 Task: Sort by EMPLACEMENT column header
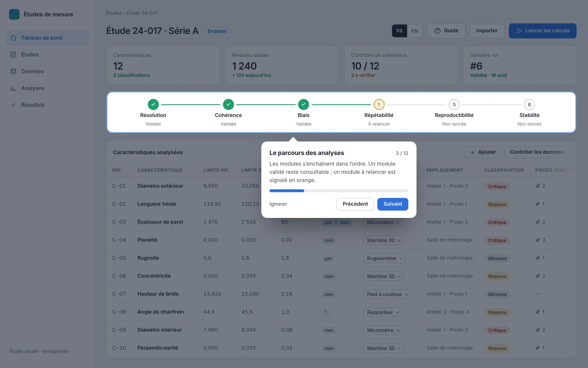(x=445, y=170)
